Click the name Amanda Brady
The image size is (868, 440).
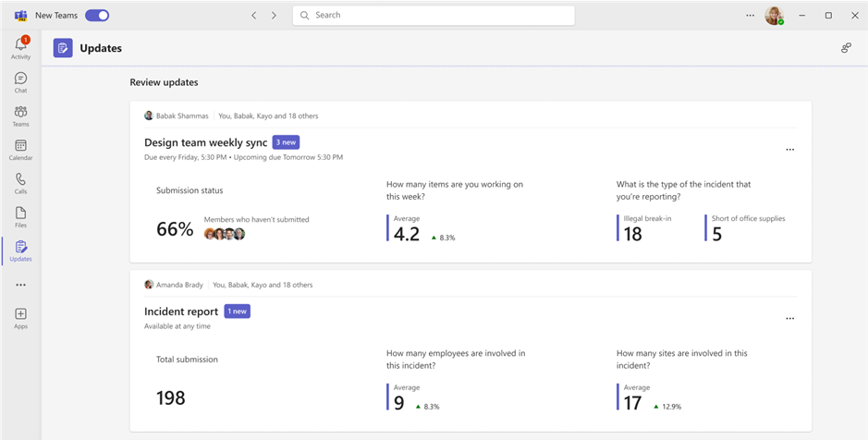179,285
